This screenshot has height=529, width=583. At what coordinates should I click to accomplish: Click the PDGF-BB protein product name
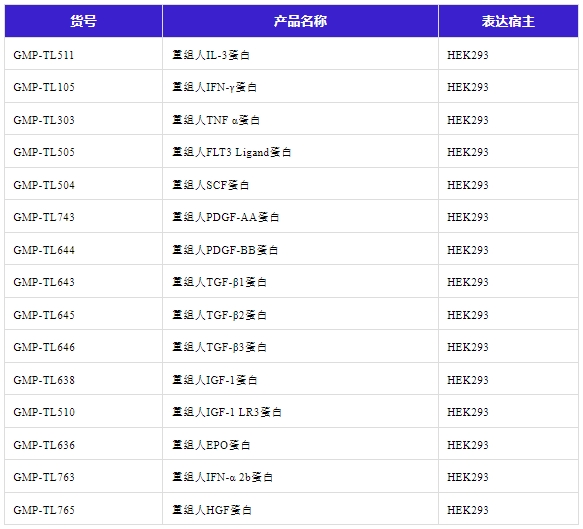point(225,250)
